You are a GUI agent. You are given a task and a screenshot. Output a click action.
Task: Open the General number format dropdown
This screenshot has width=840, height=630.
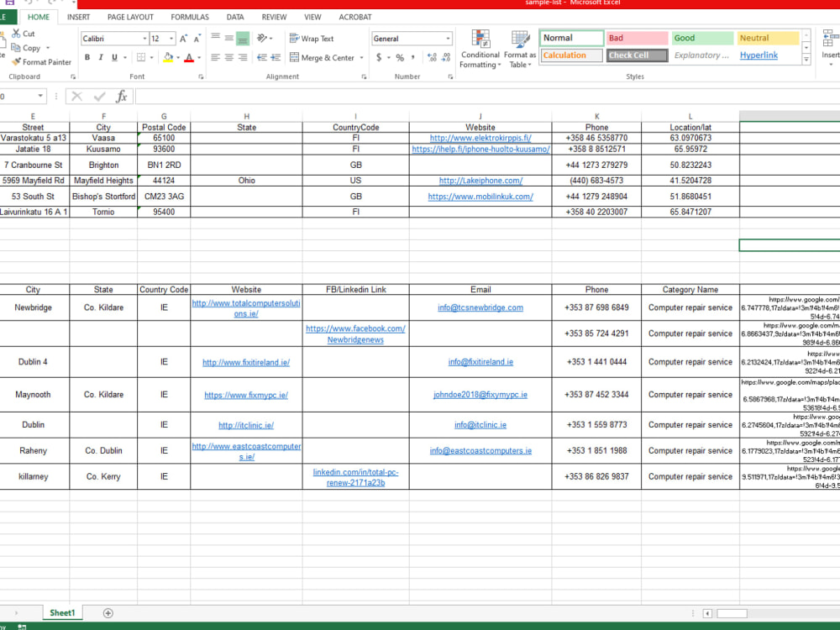pos(448,39)
